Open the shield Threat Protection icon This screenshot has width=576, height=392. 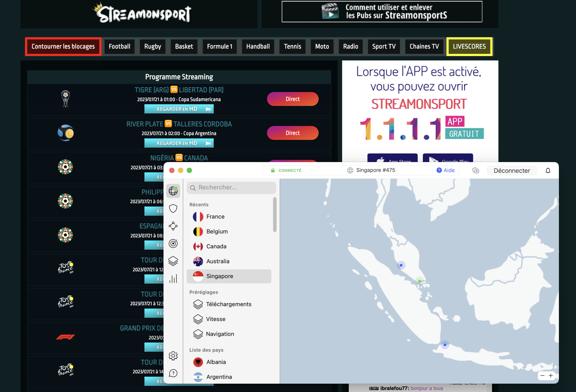pos(173,209)
